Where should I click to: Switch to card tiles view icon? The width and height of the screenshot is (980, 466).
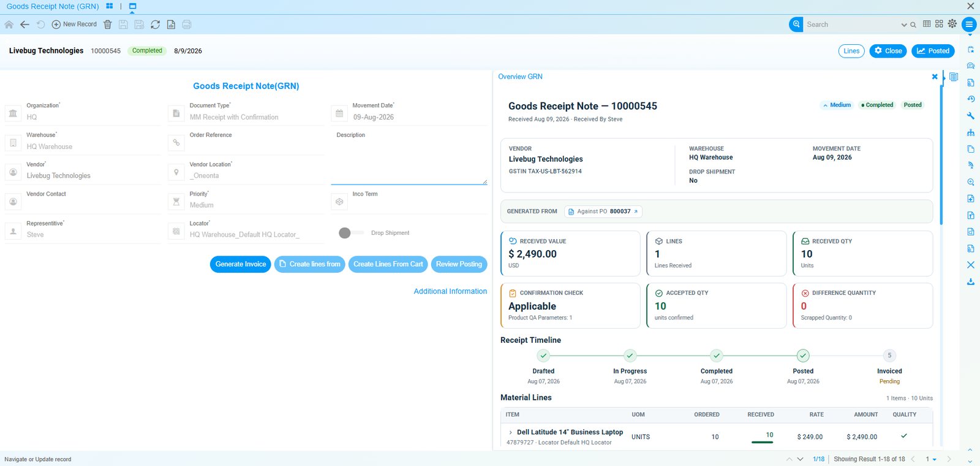point(939,24)
